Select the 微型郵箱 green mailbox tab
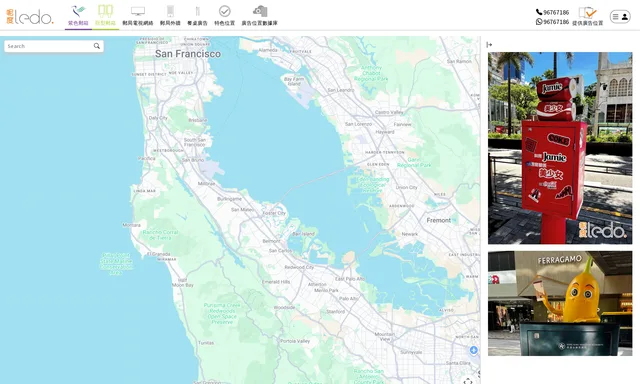This screenshot has height=384, width=640. [x=105, y=16]
